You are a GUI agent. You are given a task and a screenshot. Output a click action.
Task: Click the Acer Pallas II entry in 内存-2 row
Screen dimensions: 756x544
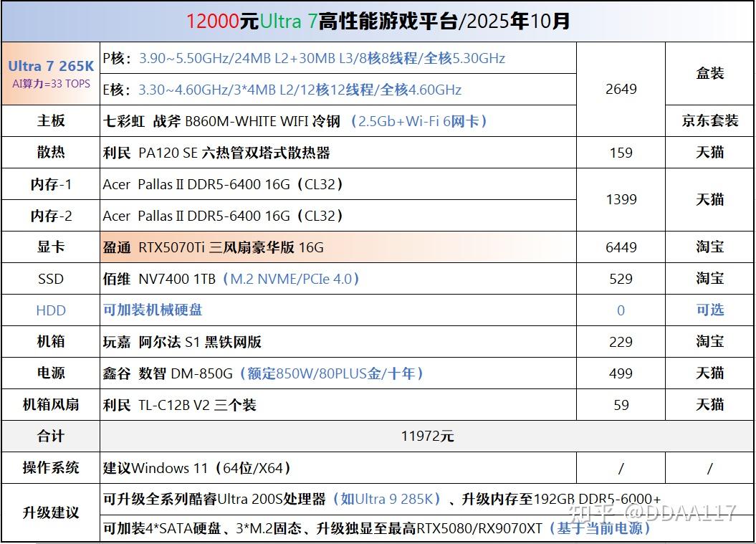tap(222, 216)
